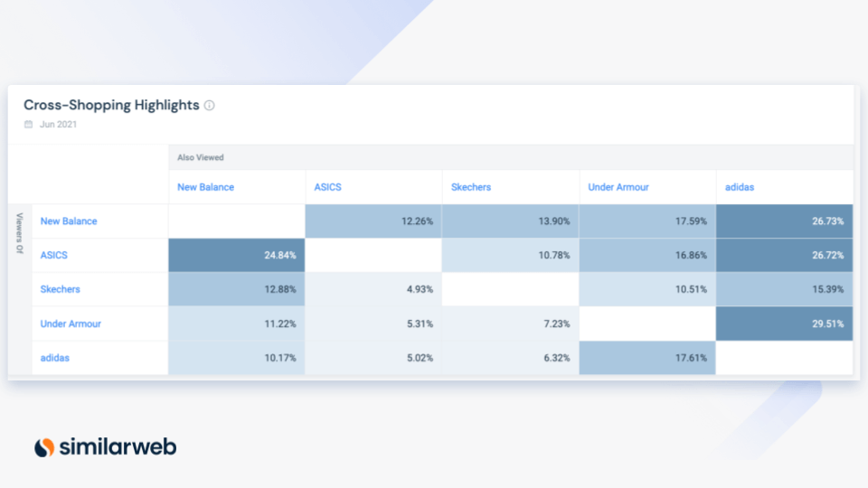Click the Skechers row label
868x488 pixels.
tap(61, 289)
